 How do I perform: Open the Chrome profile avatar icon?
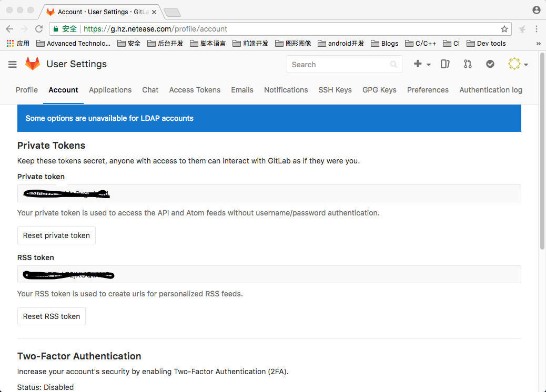[x=536, y=10]
